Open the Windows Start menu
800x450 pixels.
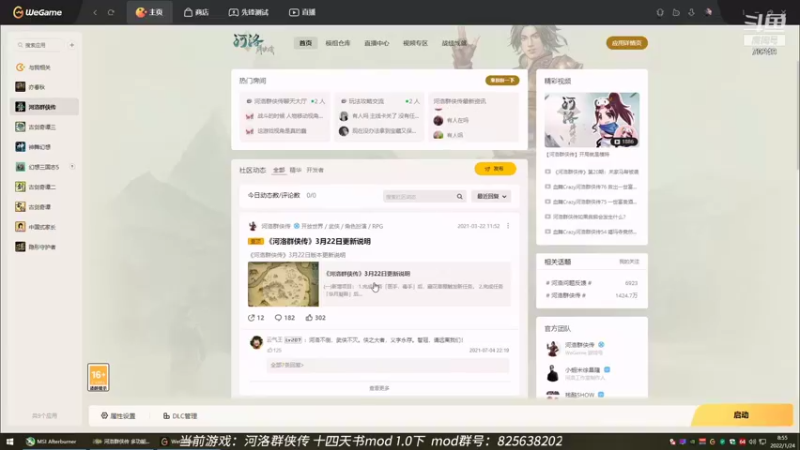[9, 442]
